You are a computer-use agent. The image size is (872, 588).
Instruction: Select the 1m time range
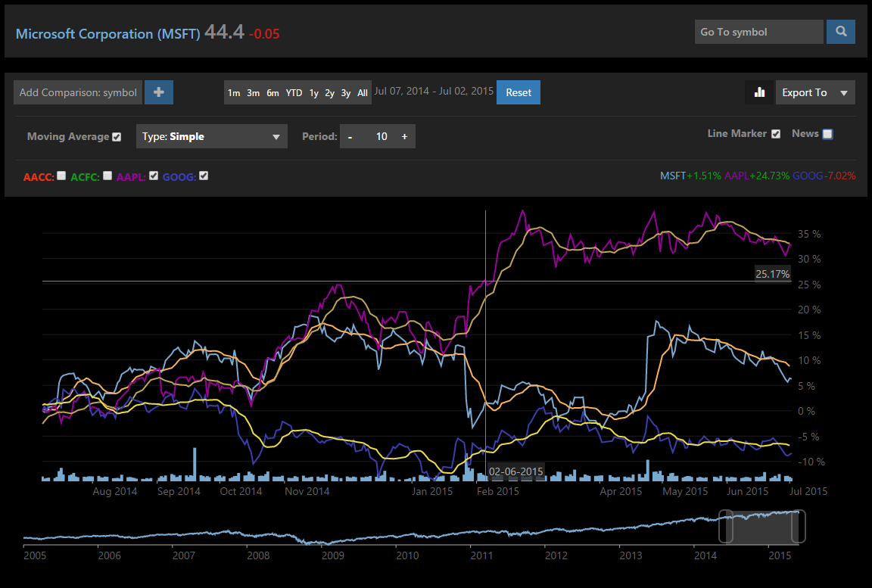234,93
